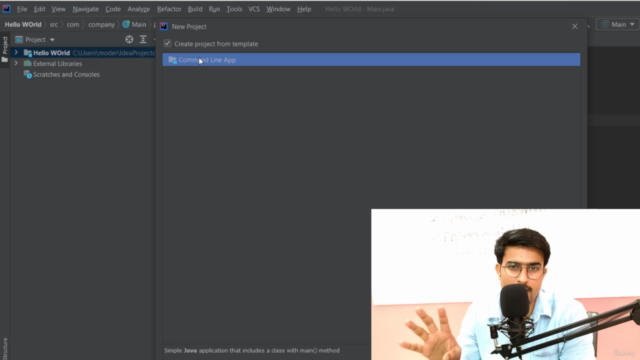The height and width of the screenshot is (360, 640).
Task: Open the Analyze menu
Action: 138,9
